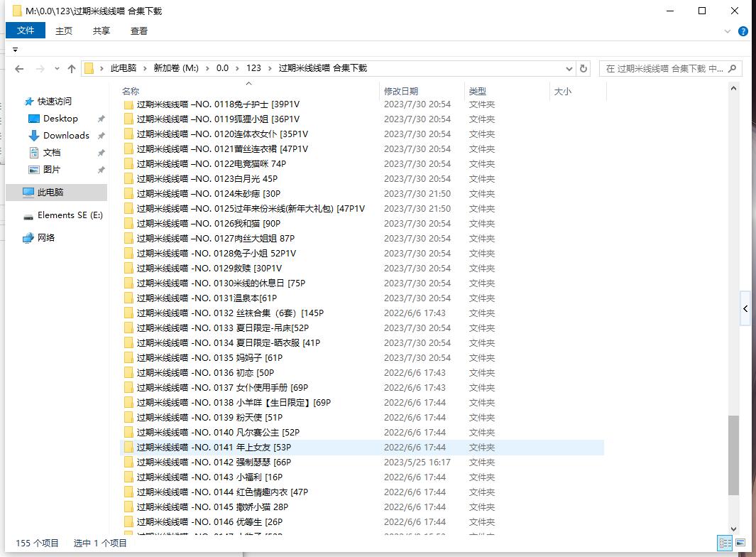Click folder icon of NO. 0131温泉本

pos(128,298)
